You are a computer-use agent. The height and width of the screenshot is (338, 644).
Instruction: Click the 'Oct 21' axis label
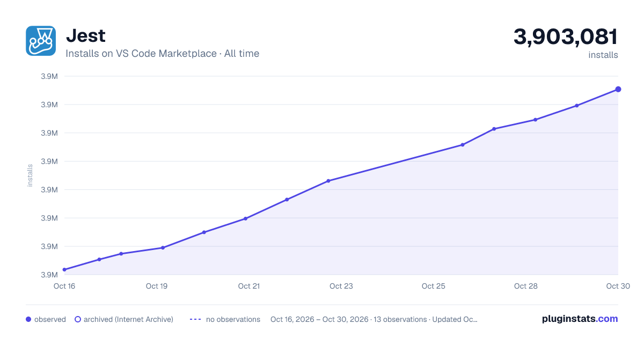(249, 286)
